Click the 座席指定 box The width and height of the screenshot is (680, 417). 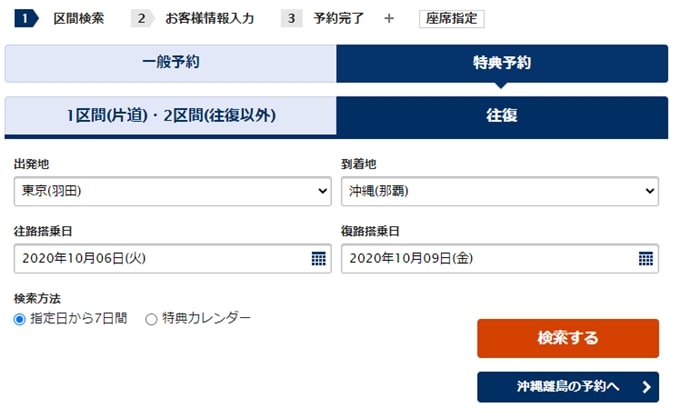[451, 19]
